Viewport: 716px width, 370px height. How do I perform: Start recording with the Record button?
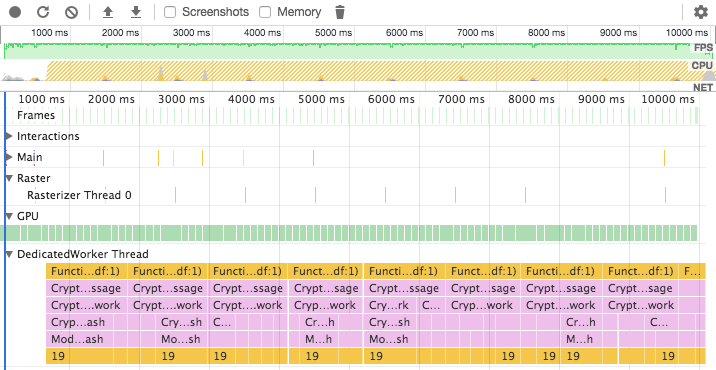pyautogui.click(x=15, y=12)
